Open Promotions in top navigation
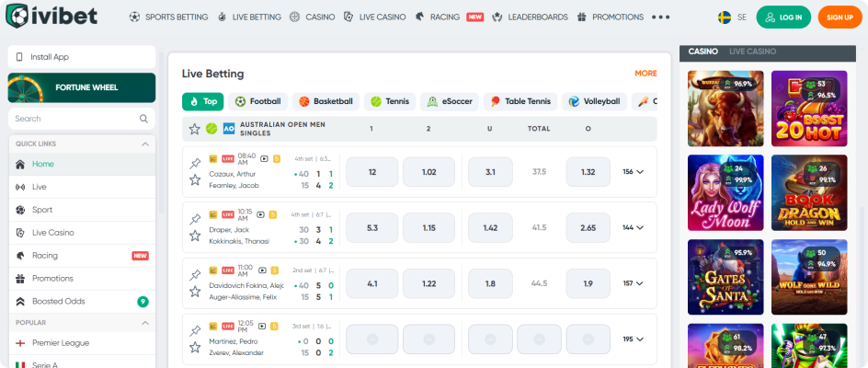Viewport: 868px width, 368px height. click(610, 17)
